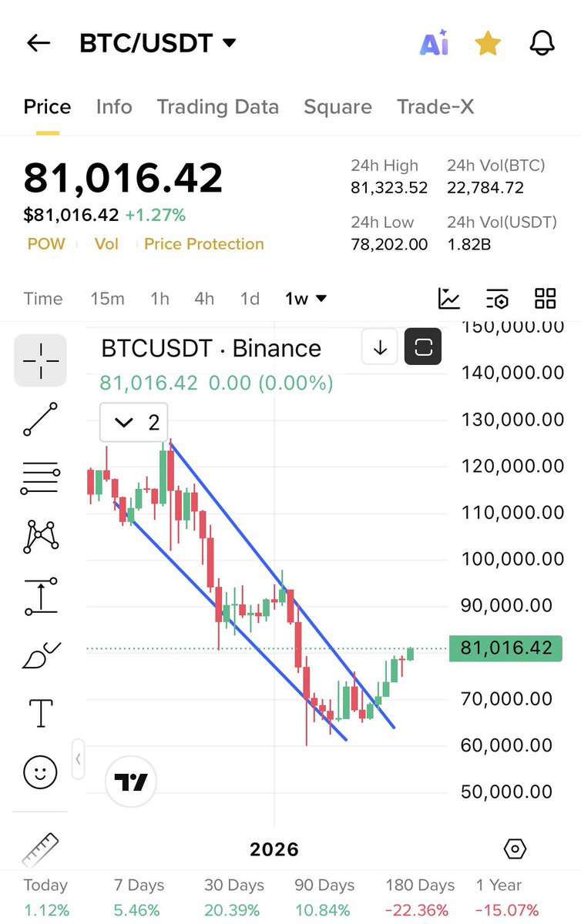Image resolution: width=581 pixels, height=924 pixels.
Task: Toggle the fullscreen chart button
Action: [423, 348]
